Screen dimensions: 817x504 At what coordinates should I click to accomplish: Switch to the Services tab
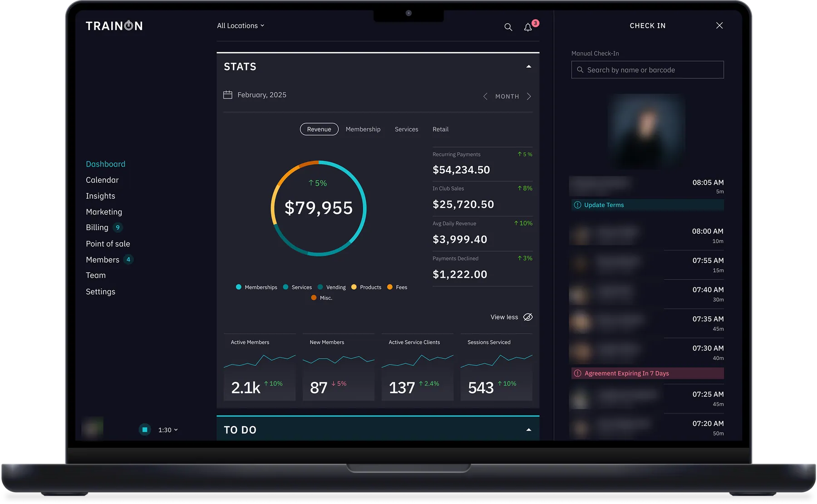(407, 129)
